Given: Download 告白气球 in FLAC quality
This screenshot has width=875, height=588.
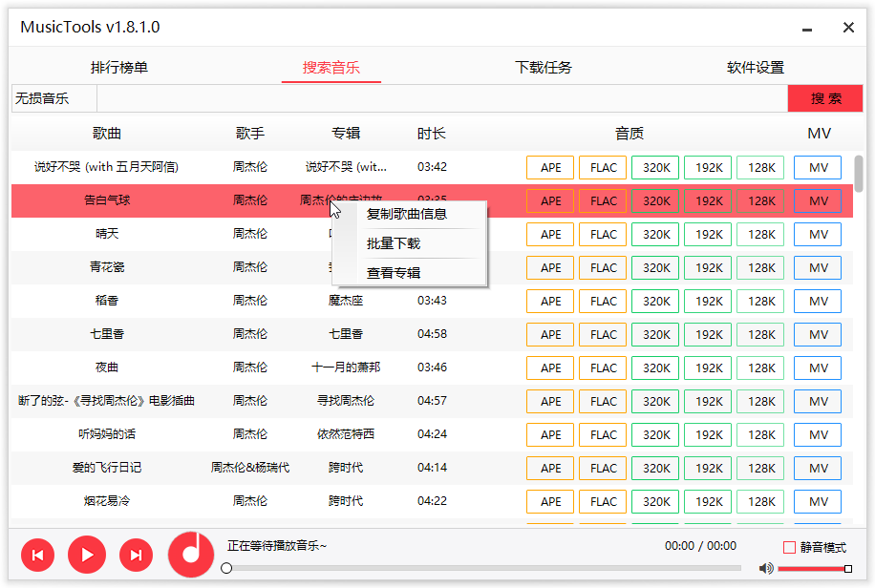Looking at the screenshot, I should click(x=603, y=200).
